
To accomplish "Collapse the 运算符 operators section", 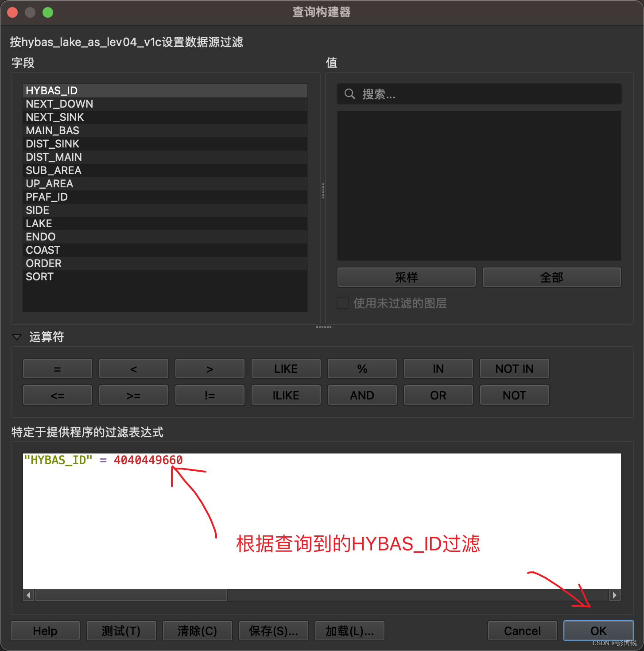I will (x=16, y=337).
